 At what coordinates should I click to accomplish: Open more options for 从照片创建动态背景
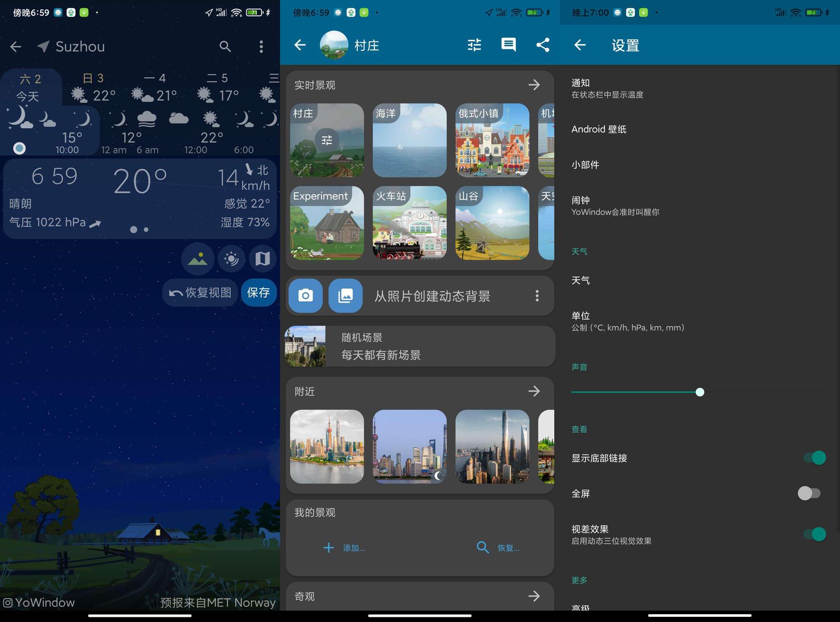tap(537, 295)
